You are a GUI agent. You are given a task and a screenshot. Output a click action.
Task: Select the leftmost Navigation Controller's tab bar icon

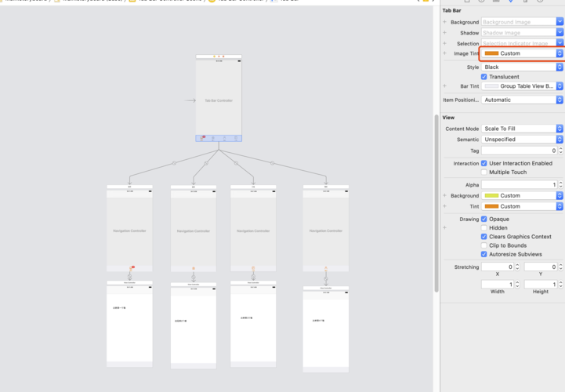tap(132, 268)
